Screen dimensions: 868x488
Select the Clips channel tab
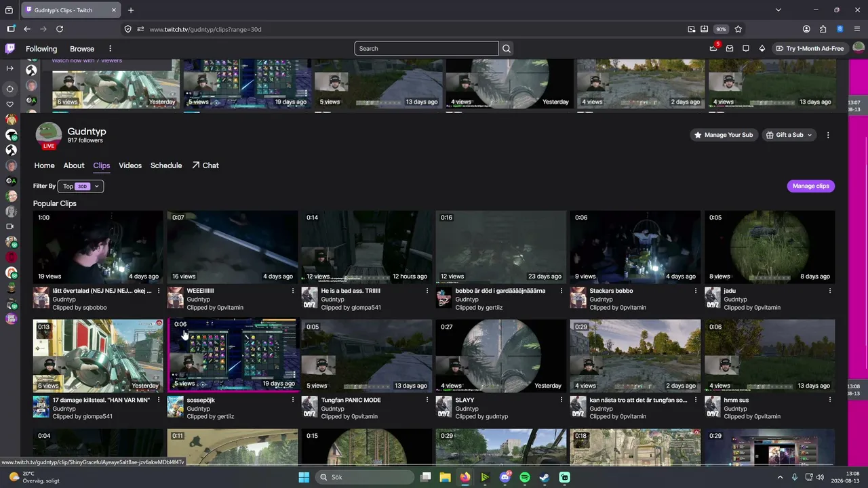[102, 165]
